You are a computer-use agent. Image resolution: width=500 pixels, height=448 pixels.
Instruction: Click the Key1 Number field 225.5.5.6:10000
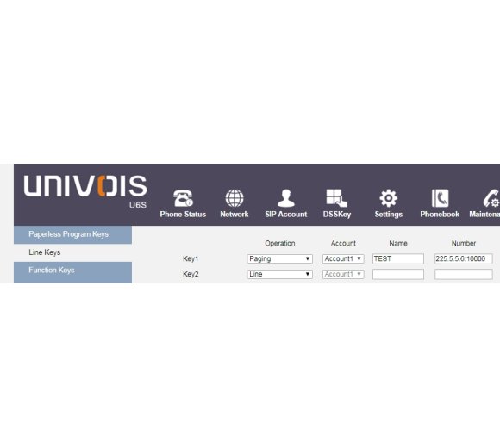click(x=463, y=258)
